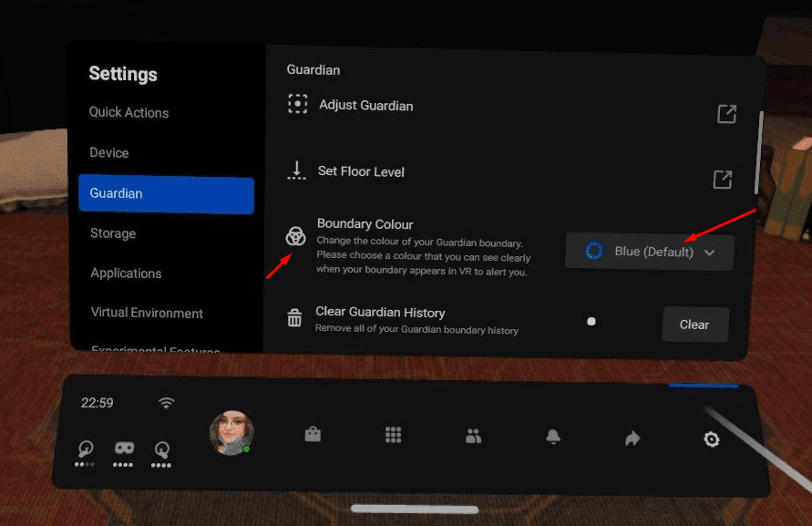Launch Adjust Guardian external link icon
The width and height of the screenshot is (812, 526).
click(726, 114)
